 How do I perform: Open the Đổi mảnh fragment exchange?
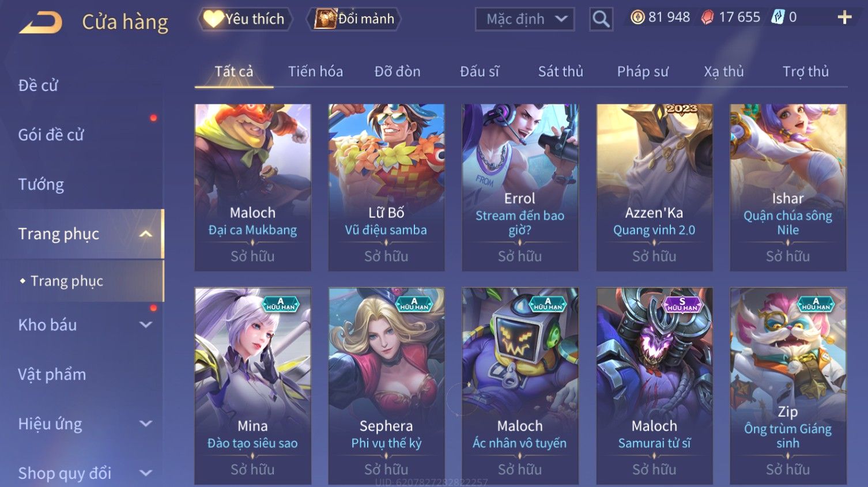355,19
